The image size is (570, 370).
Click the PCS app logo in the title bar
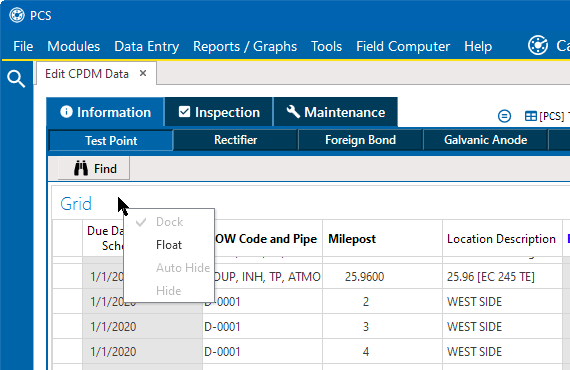tap(17, 16)
